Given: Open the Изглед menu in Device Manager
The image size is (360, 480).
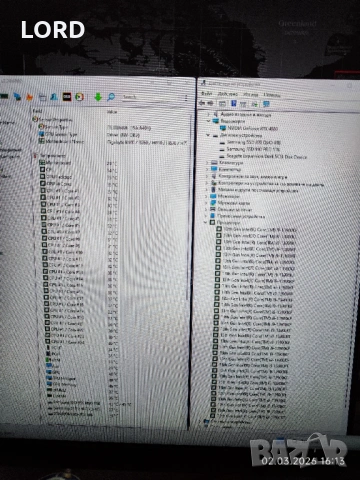Looking at the screenshot, I should click(x=250, y=94).
